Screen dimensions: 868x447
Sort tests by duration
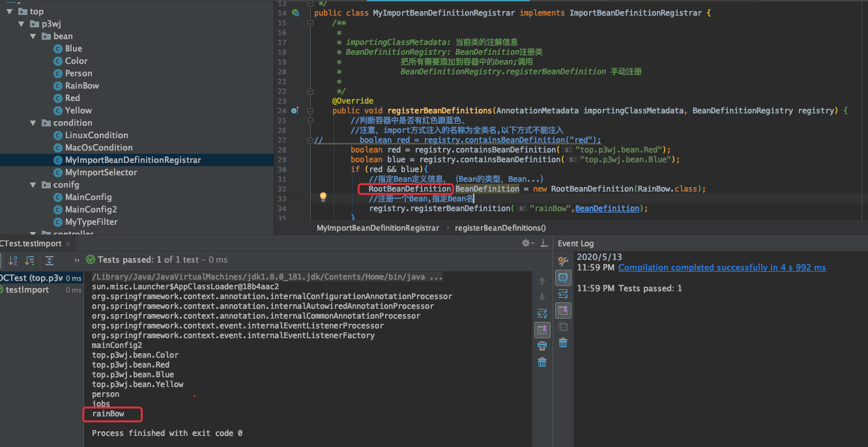pos(30,260)
